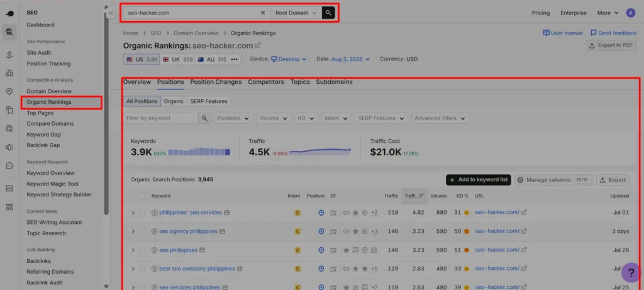Click the black search magnifier button
Image resolution: width=644 pixels, height=290 pixels.
coord(328,13)
